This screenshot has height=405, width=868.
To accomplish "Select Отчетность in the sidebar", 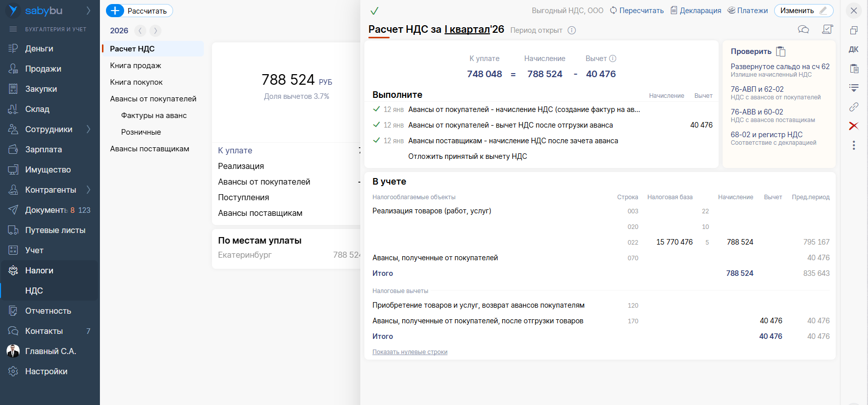I will [48, 311].
